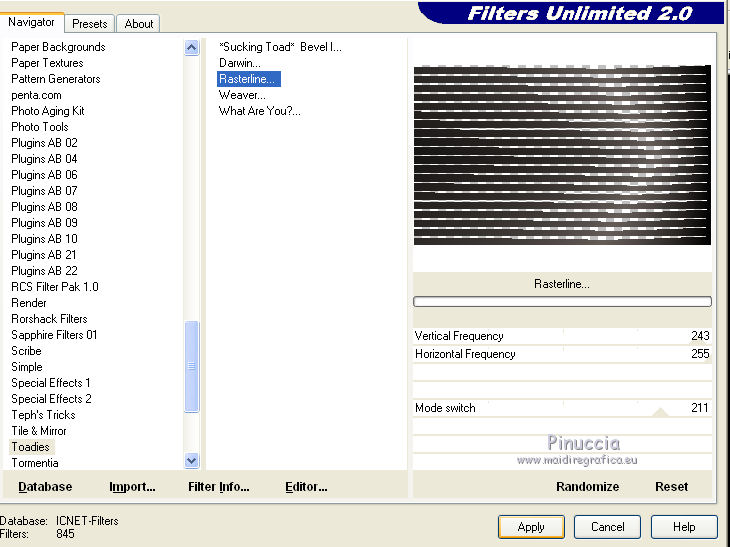Select Plugins AB 08 category
Viewport: 730px width, 547px height.
point(44,207)
